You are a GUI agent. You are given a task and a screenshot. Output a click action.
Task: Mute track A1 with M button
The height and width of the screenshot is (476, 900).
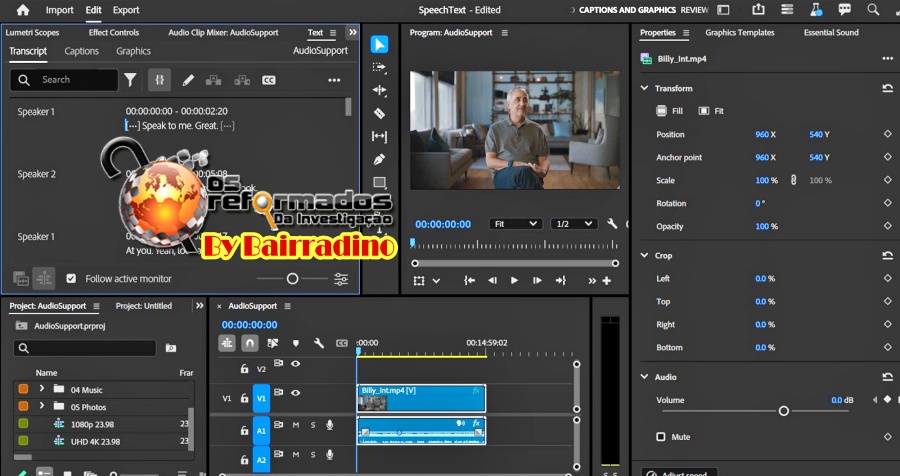tap(296, 425)
